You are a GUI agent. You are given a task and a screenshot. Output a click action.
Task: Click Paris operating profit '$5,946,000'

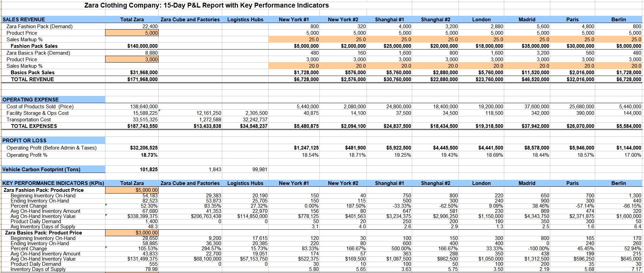tap(582, 148)
